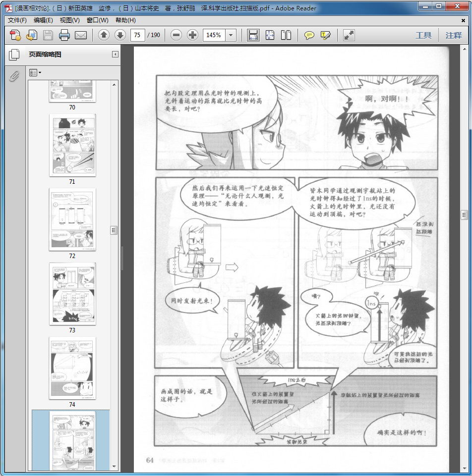Click the document scroll-up arrow

464,49
